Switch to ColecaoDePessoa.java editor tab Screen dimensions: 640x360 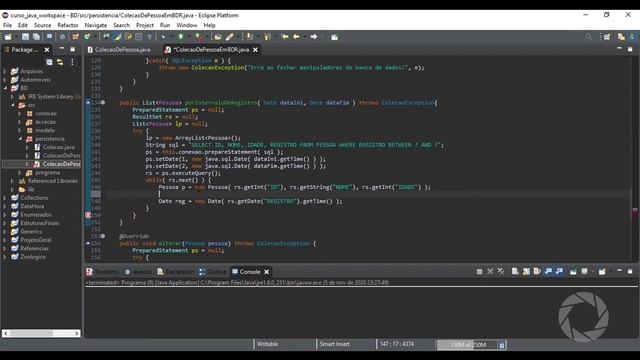tap(119, 49)
